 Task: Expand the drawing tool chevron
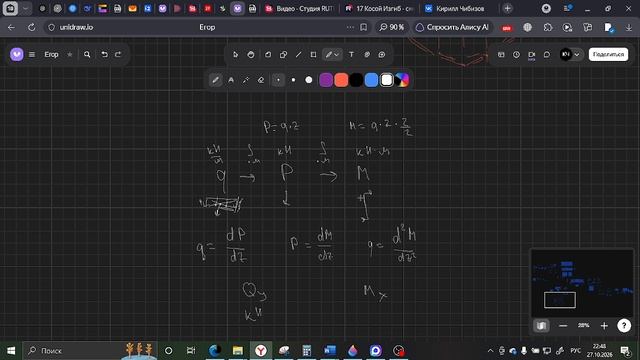click(x=337, y=55)
